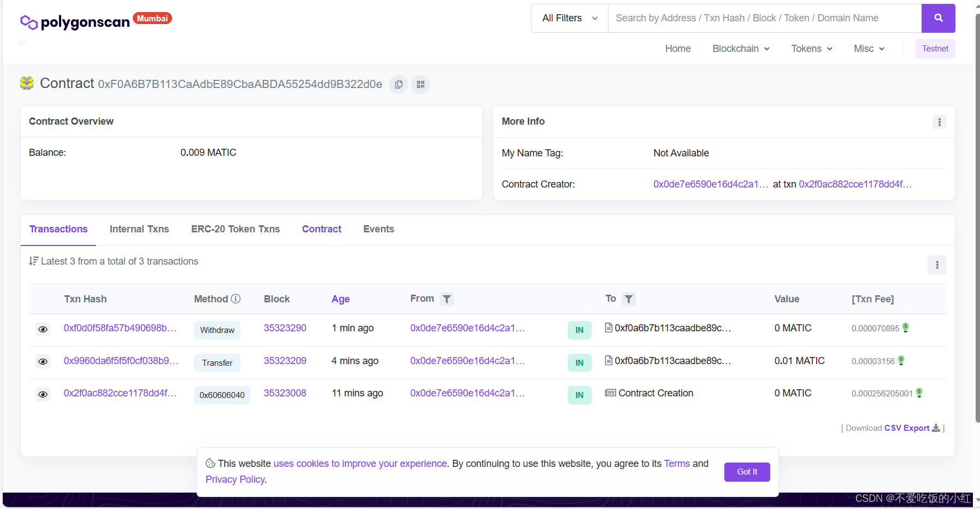Click From address in Transfer row
The height and width of the screenshot is (509, 980).
pyautogui.click(x=468, y=361)
